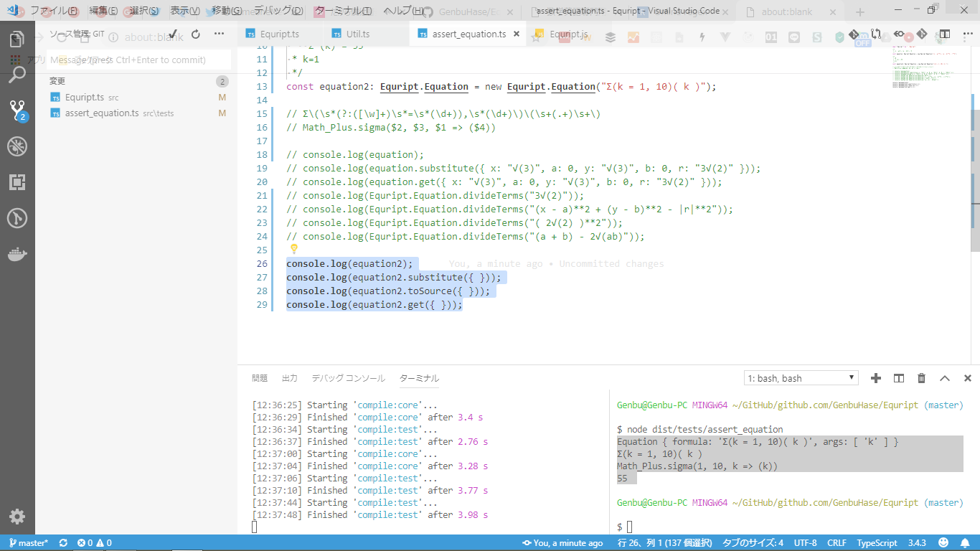The height and width of the screenshot is (551, 980).
Task: Click the lightbulb code action icon
Action: [293, 249]
